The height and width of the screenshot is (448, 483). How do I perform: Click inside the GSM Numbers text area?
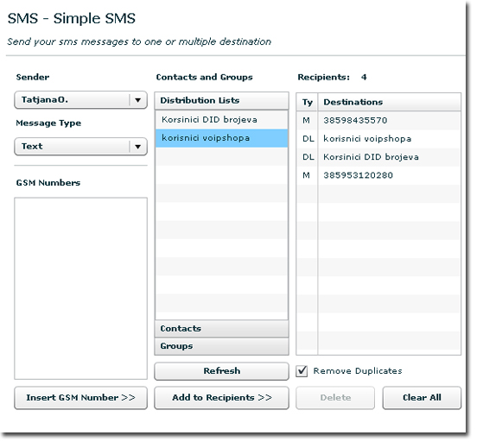[x=80, y=288]
